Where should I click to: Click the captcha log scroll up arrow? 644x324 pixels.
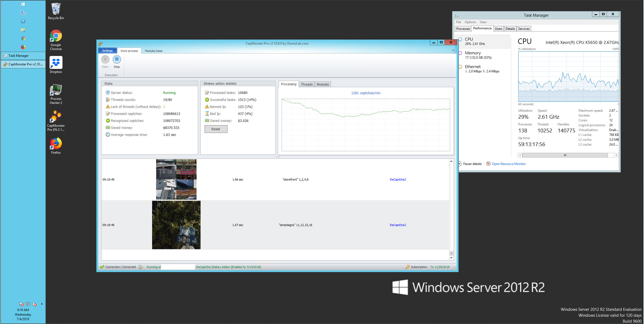[x=451, y=161]
